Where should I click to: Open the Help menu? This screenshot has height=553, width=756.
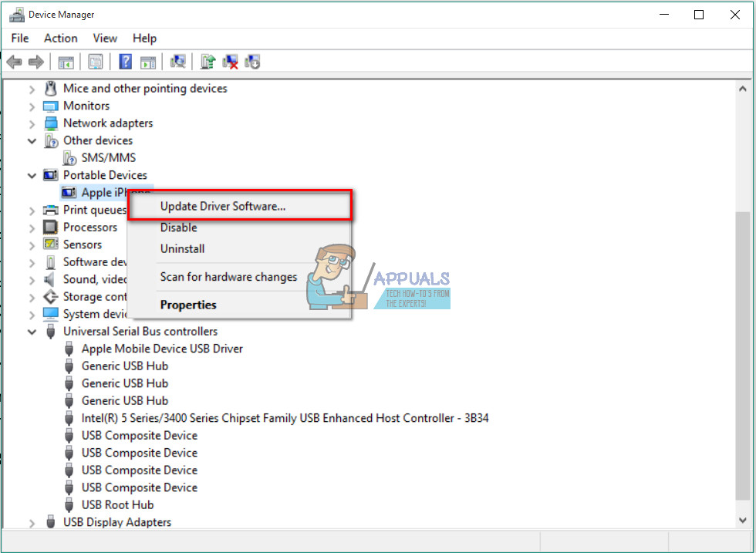pyautogui.click(x=144, y=38)
